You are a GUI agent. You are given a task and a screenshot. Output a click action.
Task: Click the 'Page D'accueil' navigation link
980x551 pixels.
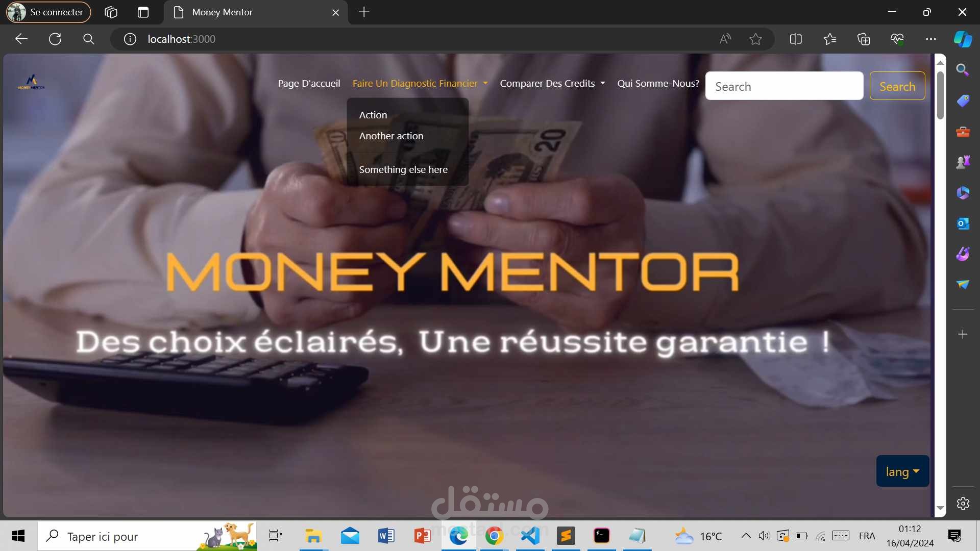309,83
